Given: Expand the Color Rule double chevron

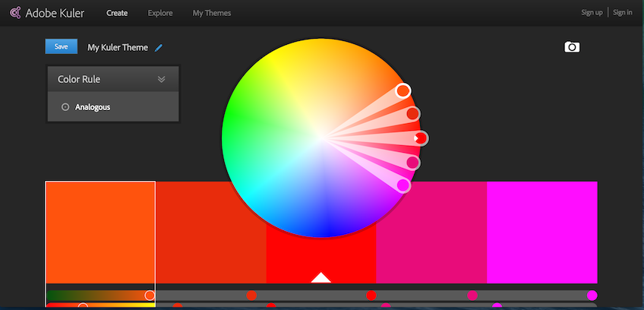Looking at the screenshot, I should coord(162,79).
